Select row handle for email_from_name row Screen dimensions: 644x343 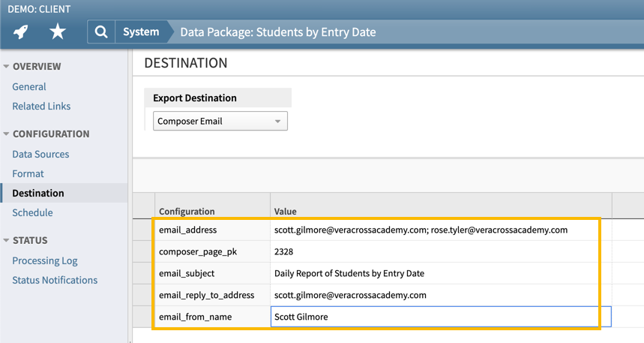[x=144, y=317]
